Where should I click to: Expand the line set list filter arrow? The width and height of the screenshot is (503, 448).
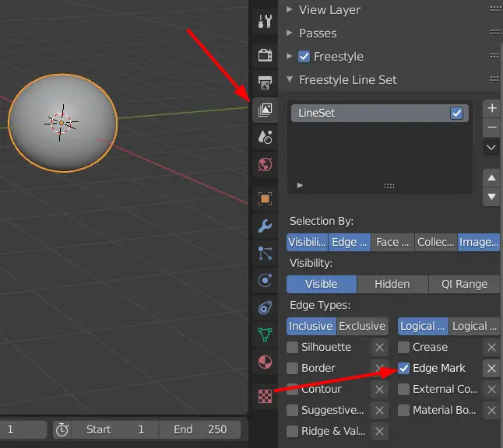300,185
